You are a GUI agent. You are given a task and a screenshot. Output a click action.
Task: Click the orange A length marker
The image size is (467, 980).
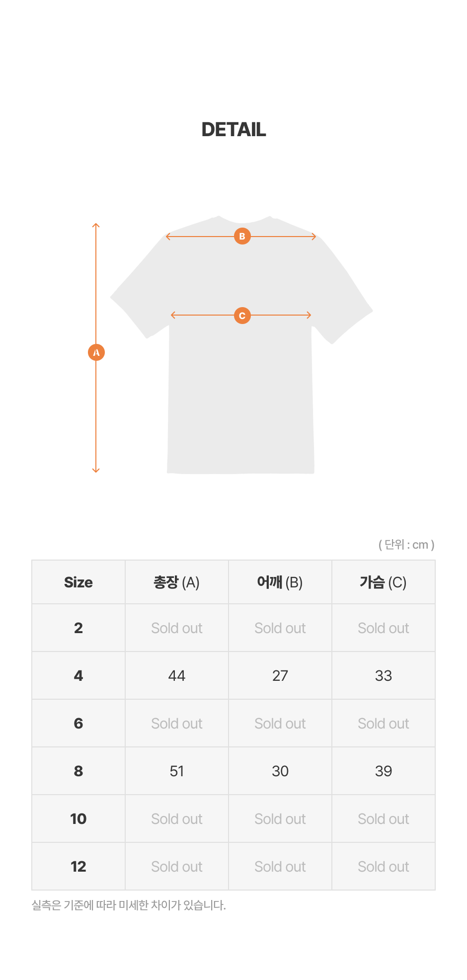pyautogui.click(x=96, y=352)
